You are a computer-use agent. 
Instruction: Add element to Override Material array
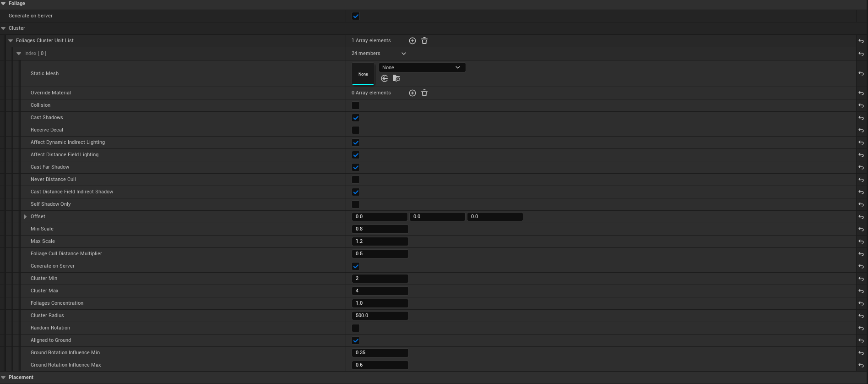click(412, 93)
